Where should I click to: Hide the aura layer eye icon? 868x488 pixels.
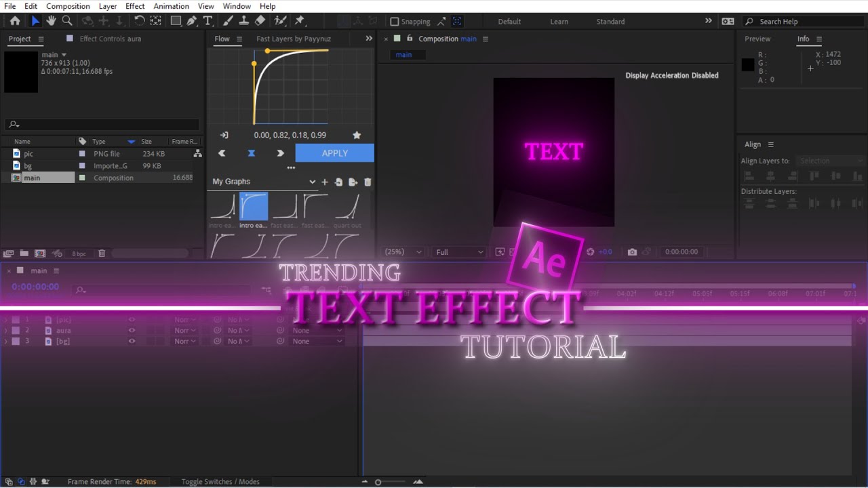click(x=132, y=331)
